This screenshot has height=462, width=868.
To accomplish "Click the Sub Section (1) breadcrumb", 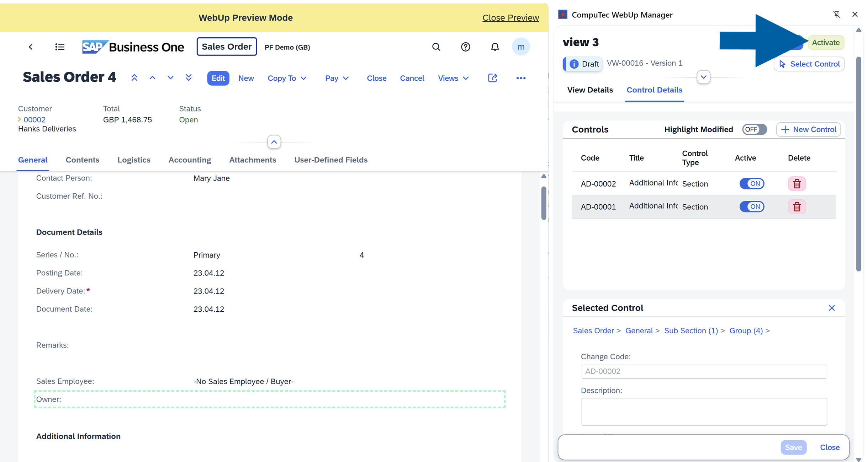I will pyautogui.click(x=691, y=331).
